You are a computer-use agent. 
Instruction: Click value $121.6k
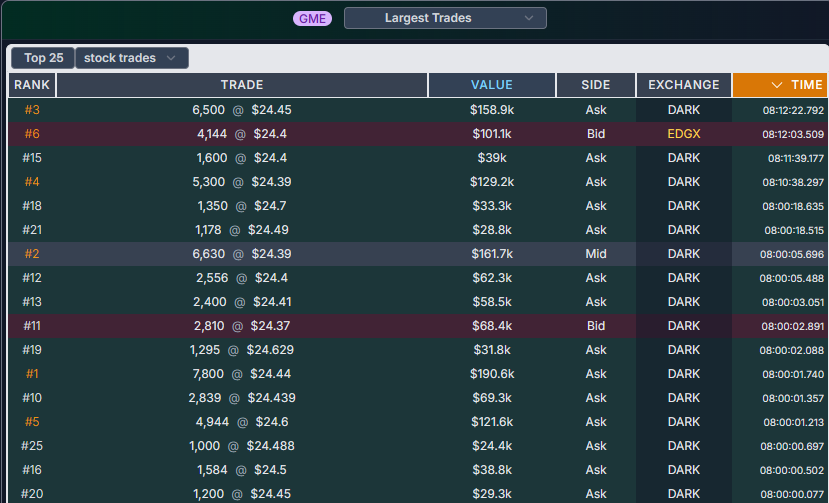pos(492,422)
